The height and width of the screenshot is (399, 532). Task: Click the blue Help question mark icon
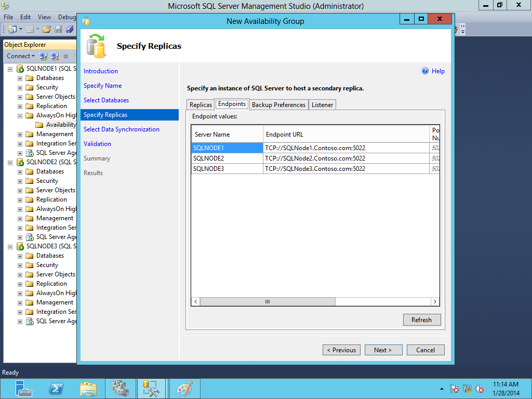coord(425,71)
